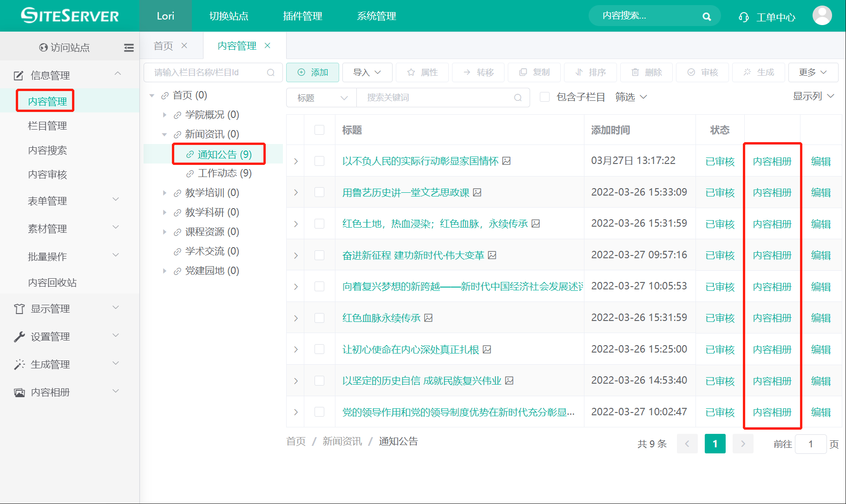Click the 生成 generate icon
Viewport: 846px width, 504px height.
click(x=759, y=72)
